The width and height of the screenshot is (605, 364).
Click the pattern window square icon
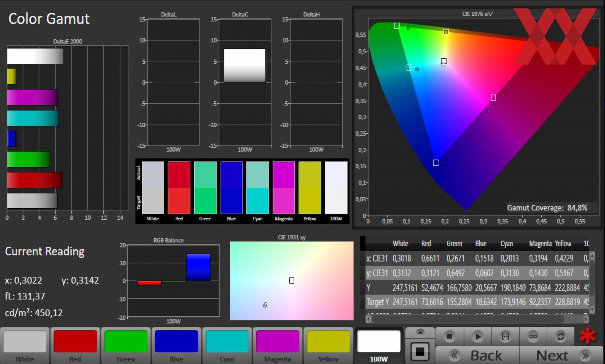coord(420,351)
